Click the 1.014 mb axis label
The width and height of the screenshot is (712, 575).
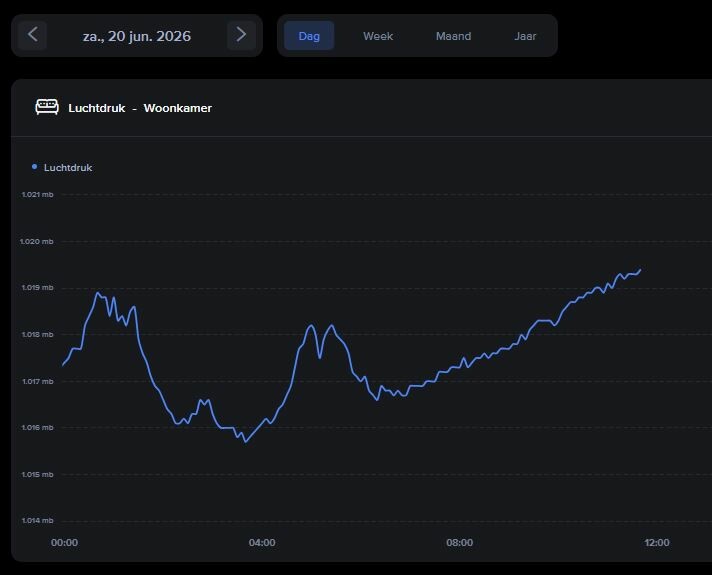37,520
